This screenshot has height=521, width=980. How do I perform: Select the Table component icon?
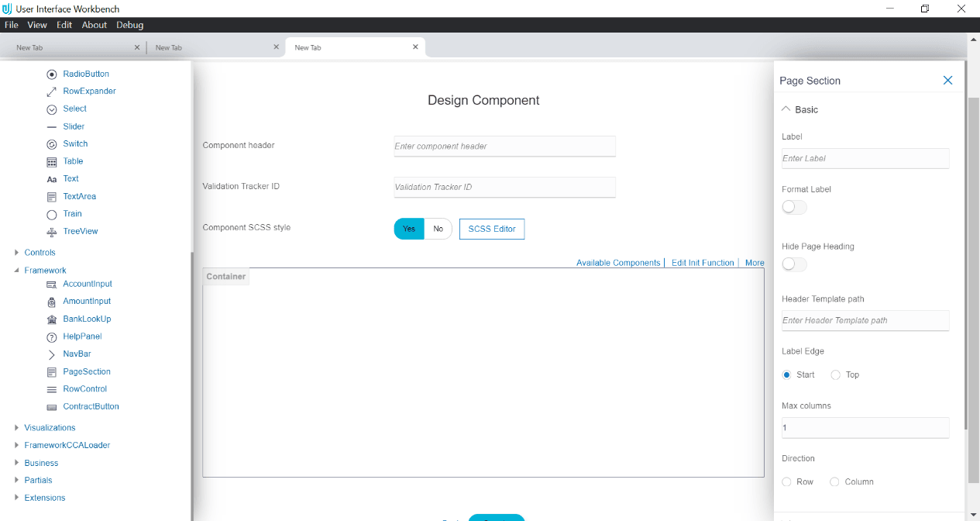(x=50, y=161)
